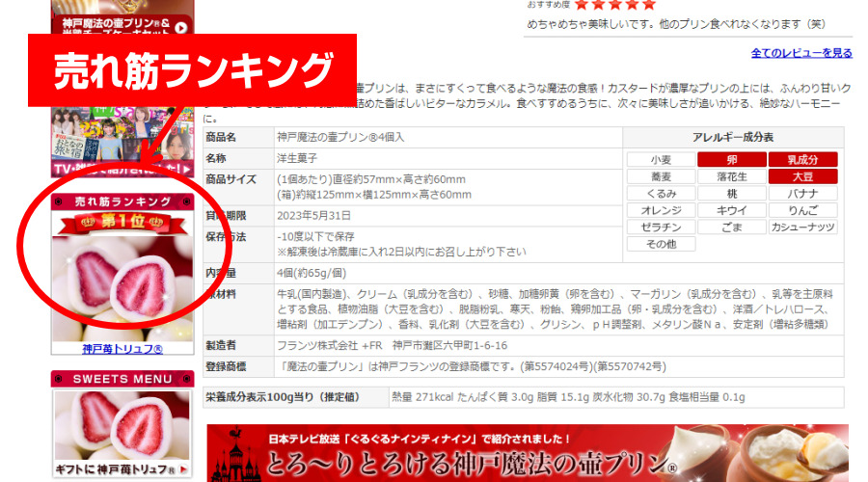Image resolution: width=868 pixels, height=482 pixels.
Task: Click the highlighted 卵 allergen cell
Action: [x=732, y=160]
